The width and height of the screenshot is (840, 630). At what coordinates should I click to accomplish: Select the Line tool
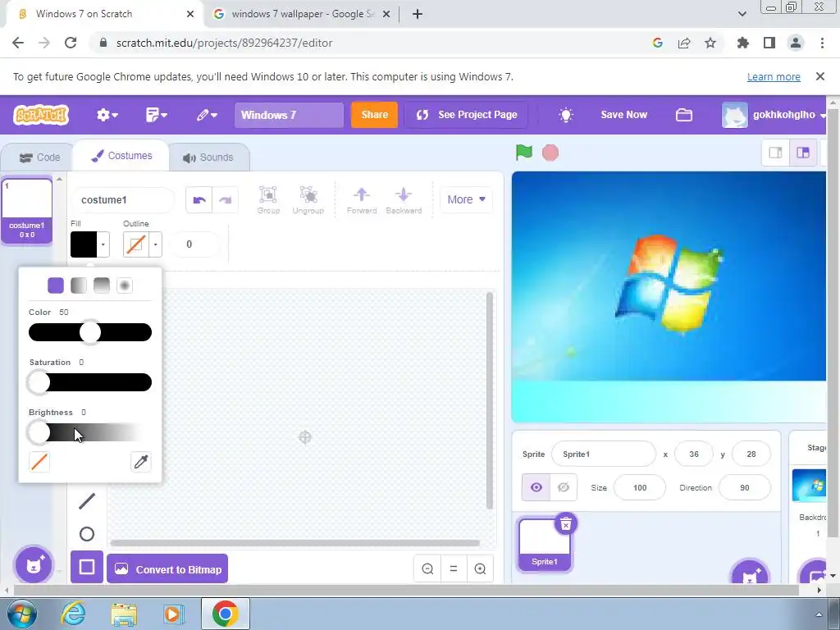pyautogui.click(x=87, y=501)
